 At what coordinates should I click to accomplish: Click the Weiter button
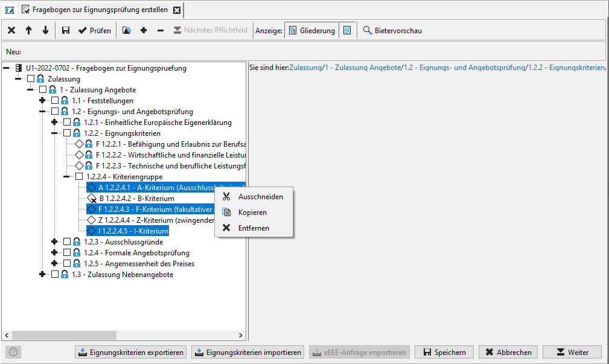(572, 353)
